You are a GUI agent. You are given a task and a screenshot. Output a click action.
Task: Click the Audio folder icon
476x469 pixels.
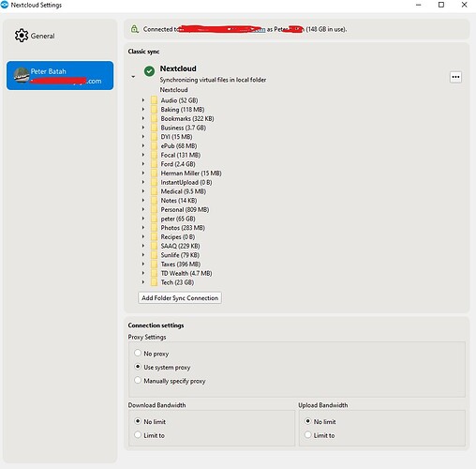tap(154, 100)
